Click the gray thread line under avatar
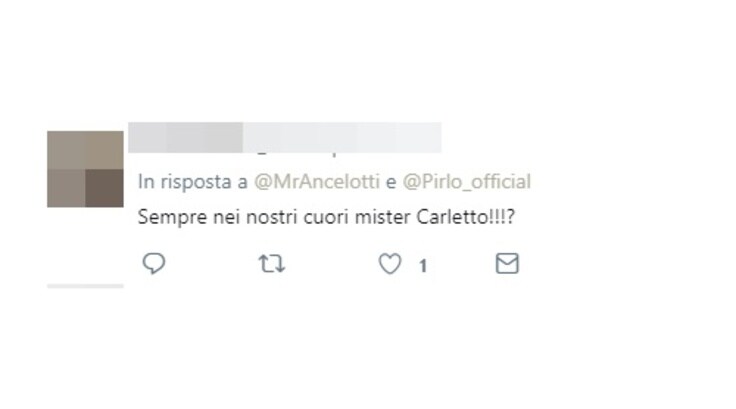Image resolution: width=736 pixels, height=409 pixels. click(85, 286)
